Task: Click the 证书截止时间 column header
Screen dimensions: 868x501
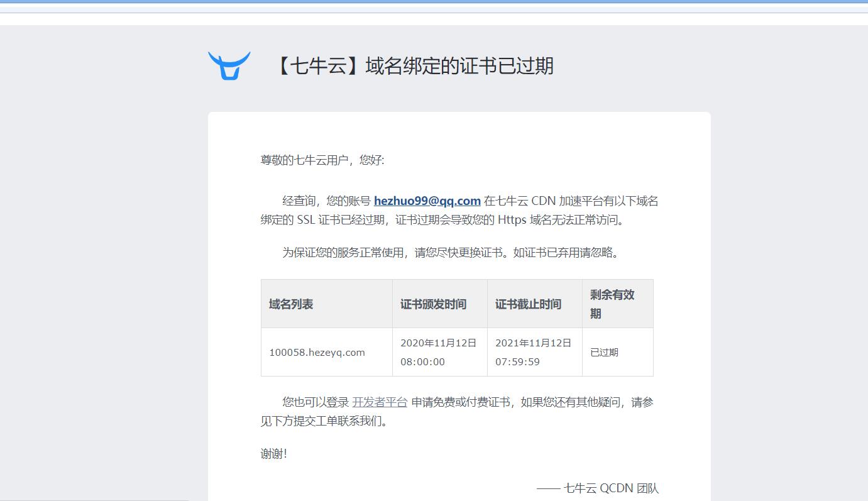Action: tap(535, 304)
